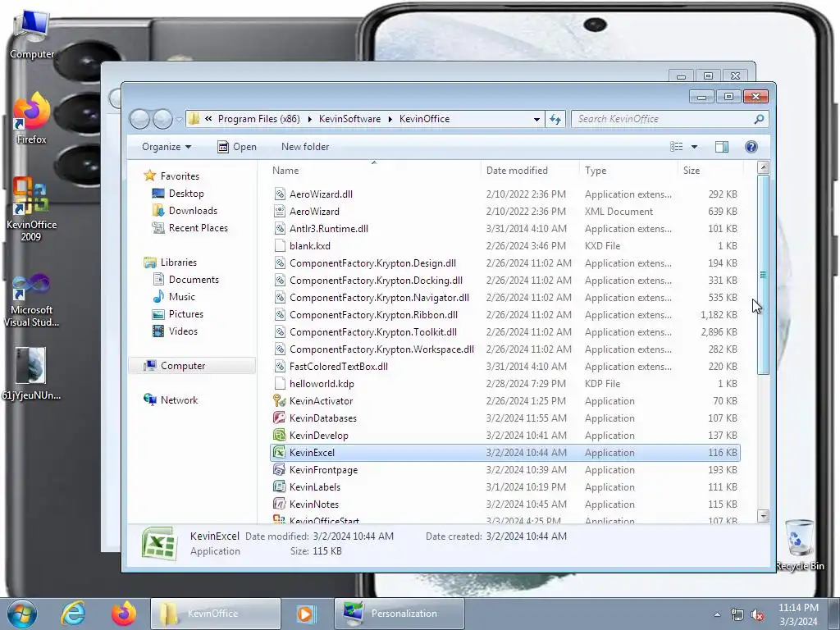This screenshot has height=630, width=840.
Task: Sort by the Size column header
Action: click(x=710, y=171)
